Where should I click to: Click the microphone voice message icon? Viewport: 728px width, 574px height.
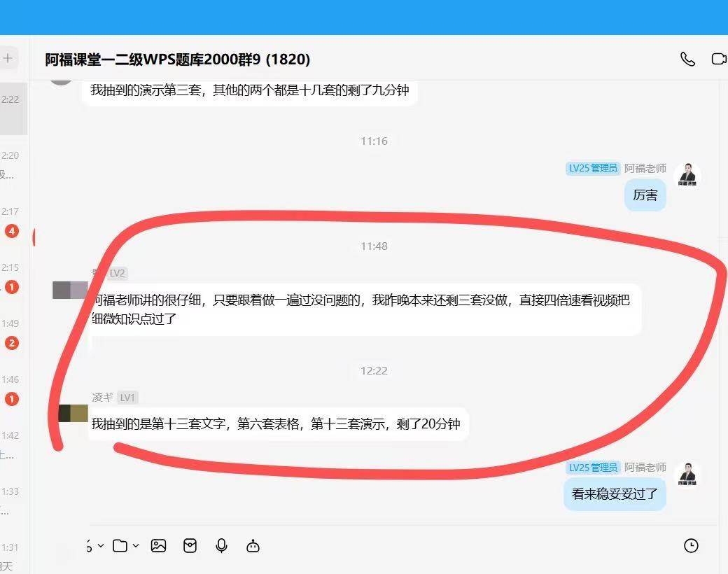pyautogui.click(x=221, y=546)
